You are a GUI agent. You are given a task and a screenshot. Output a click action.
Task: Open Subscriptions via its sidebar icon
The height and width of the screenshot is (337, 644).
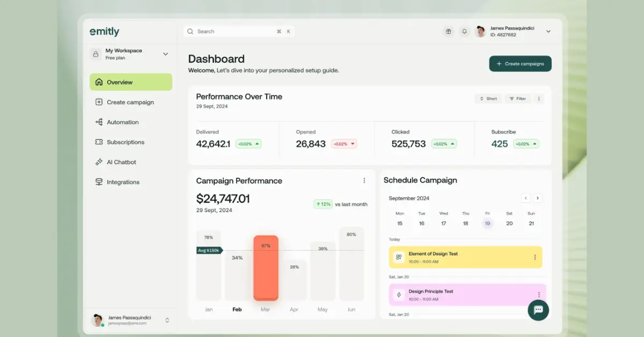pyautogui.click(x=99, y=142)
